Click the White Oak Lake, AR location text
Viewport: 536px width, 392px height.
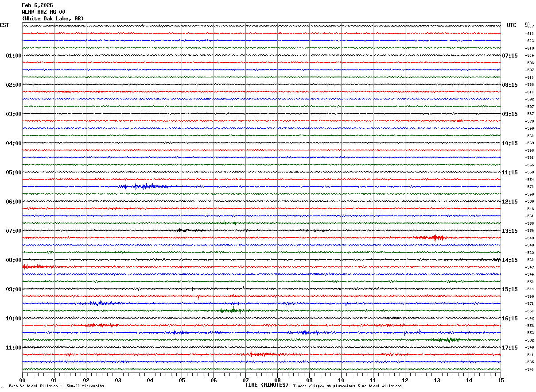[53, 19]
